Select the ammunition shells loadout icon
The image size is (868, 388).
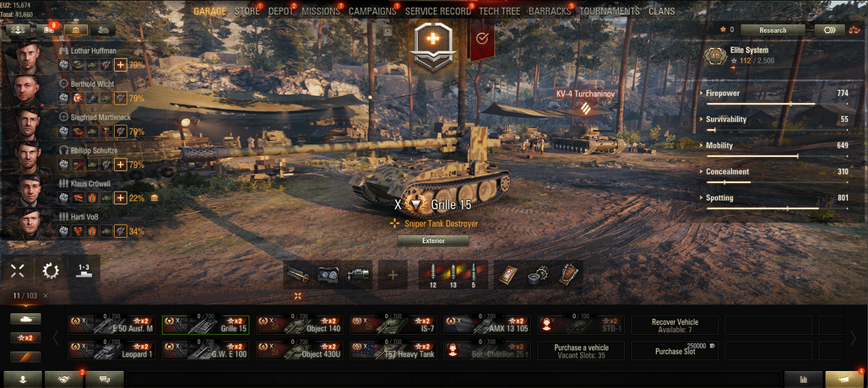(453, 275)
